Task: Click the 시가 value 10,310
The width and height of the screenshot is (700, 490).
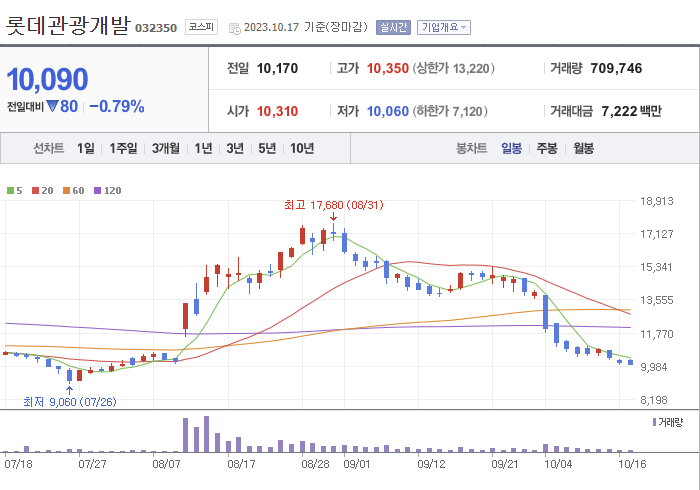Action: (277, 111)
